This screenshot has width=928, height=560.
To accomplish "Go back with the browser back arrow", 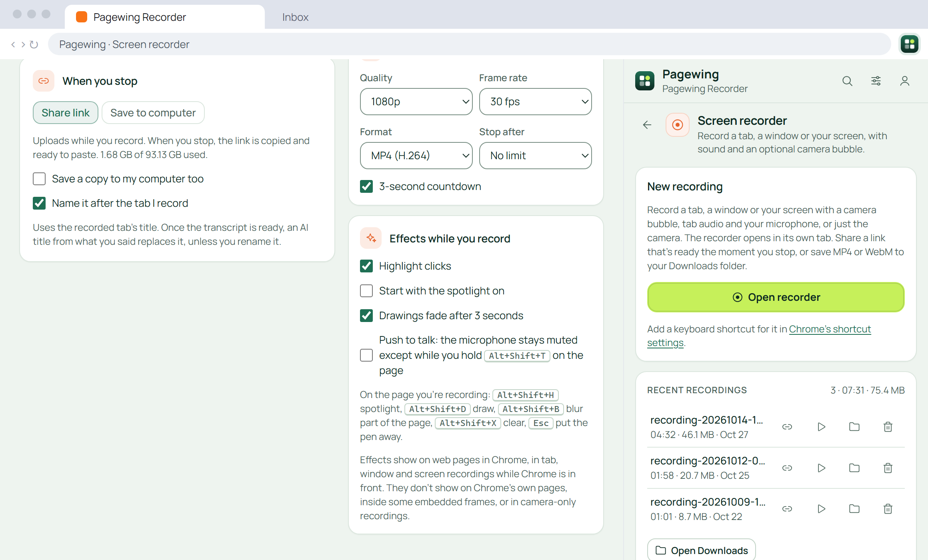I will pos(13,44).
